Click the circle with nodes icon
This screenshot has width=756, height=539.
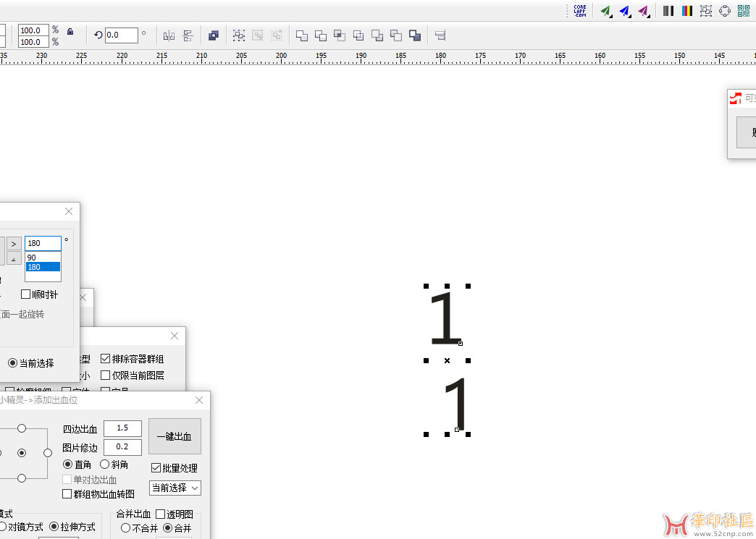[725, 11]
